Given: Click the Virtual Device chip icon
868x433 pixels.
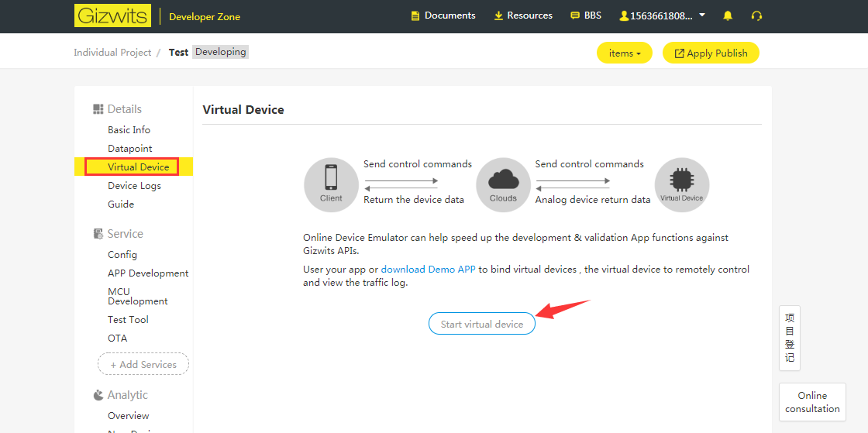Looking at the screenshot, I should point(681,184).
